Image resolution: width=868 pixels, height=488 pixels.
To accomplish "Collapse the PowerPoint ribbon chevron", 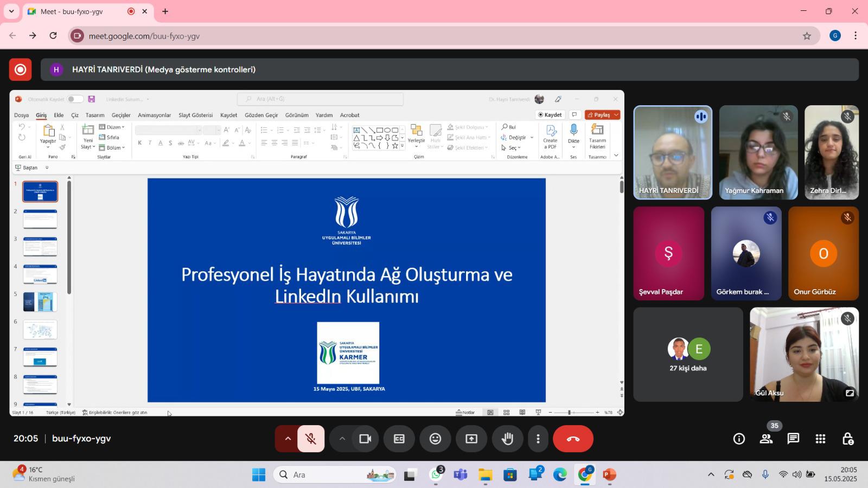I will pos(616,156).
